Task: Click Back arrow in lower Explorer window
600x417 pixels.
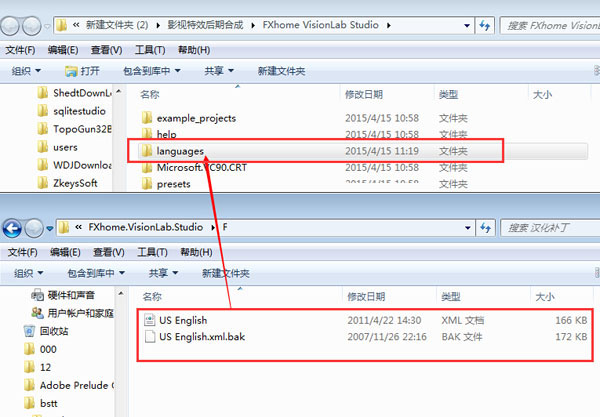Action: (12, 228)
